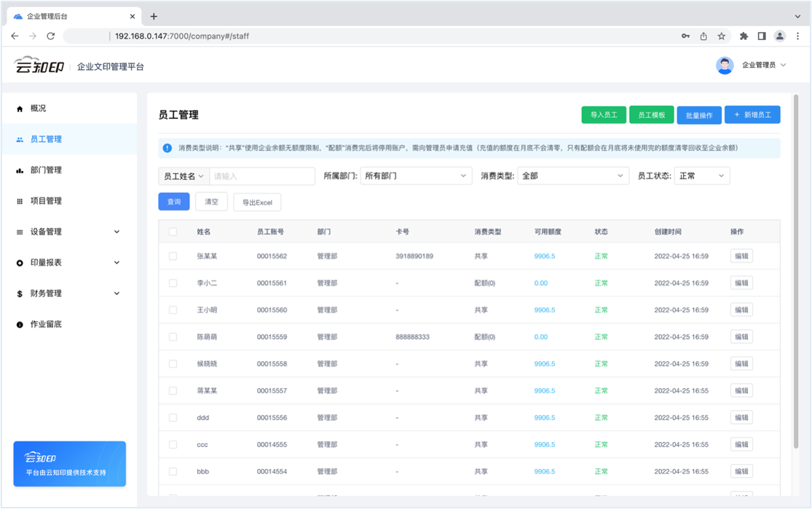The width and height of the screenshot is (812, 509).
Task: Click the vertical scrollbar of the page
Action: point(796,277)
